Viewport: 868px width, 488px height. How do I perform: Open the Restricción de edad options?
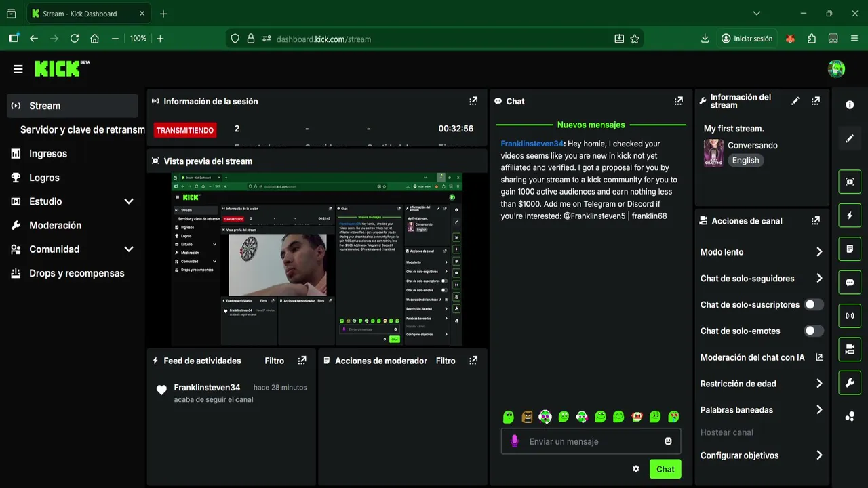pos(762,384)
